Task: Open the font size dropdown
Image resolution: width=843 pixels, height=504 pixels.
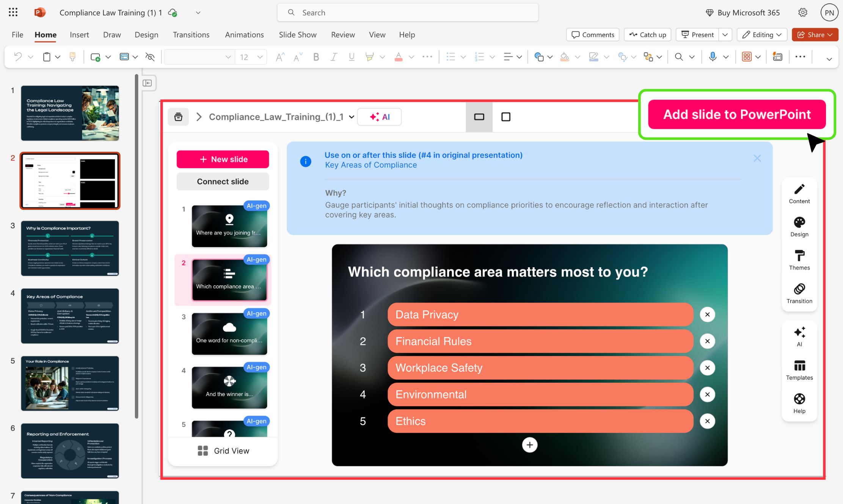Action: coord(260,57)
